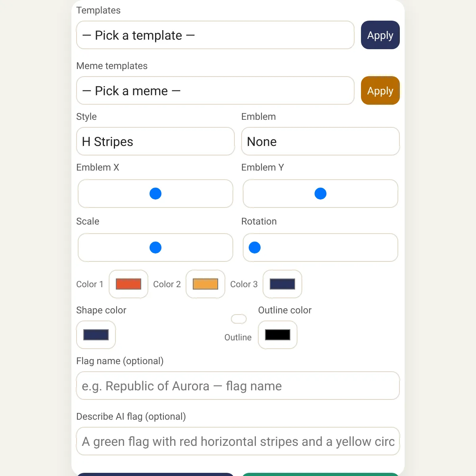The height and width of the screenshot is (476, 476).
Task: Click the Describe AI flag text field
Action: pos(238,441)
